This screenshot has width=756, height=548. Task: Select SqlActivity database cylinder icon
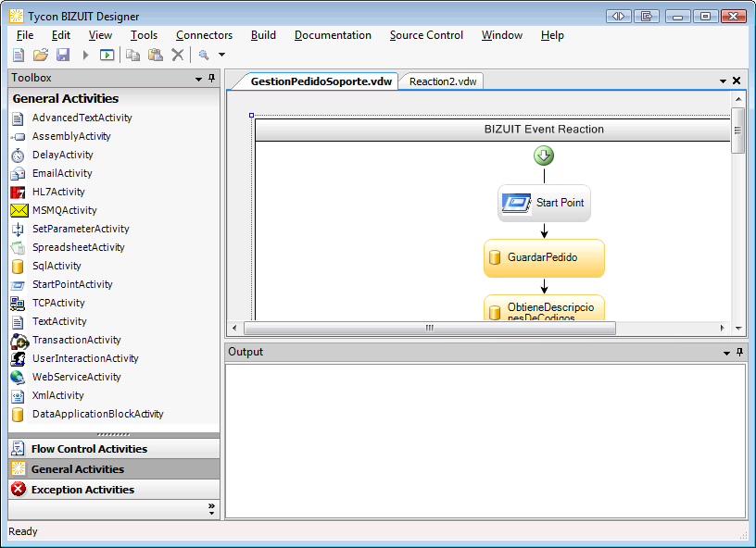pos(18,267)
